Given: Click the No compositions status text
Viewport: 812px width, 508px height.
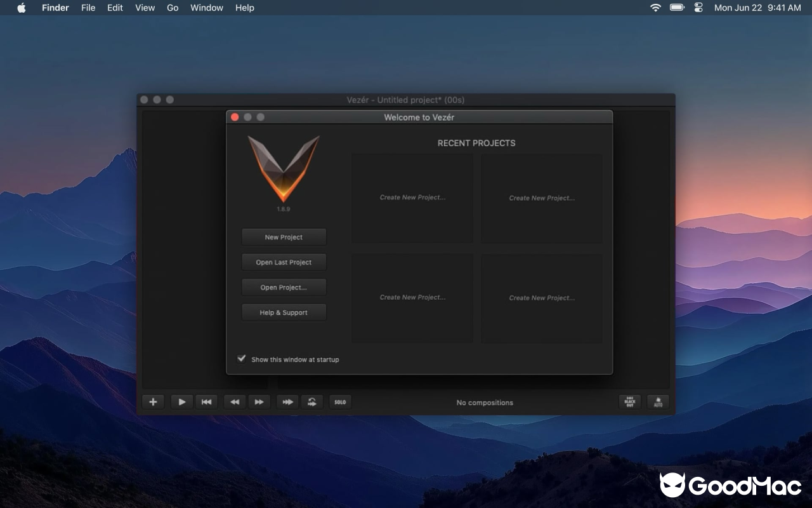Looking at the screenshot, I should pos(485,403).
